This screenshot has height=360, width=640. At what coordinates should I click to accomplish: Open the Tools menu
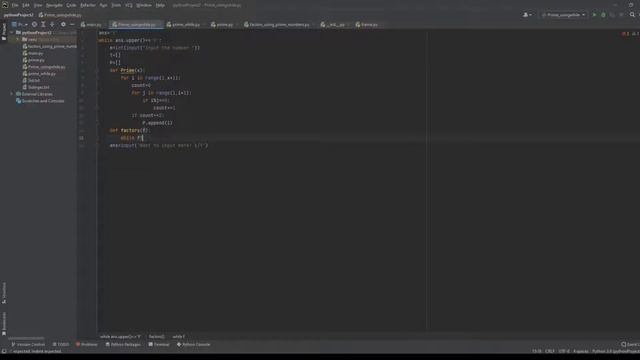coord(116,5)
